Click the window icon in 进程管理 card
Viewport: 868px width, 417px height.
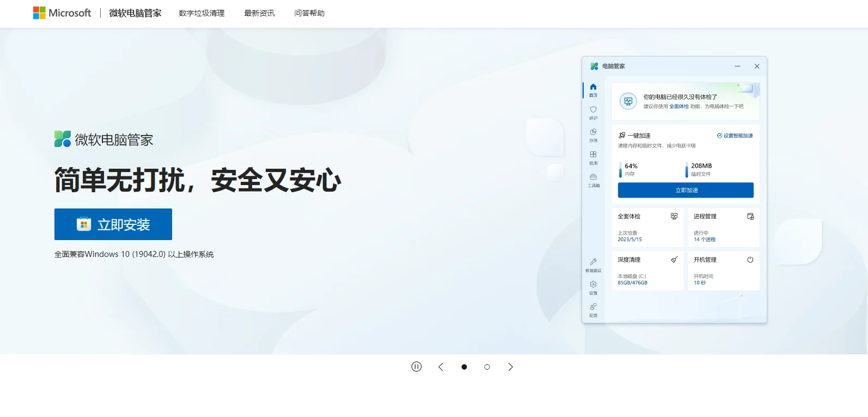click(750, 216)
